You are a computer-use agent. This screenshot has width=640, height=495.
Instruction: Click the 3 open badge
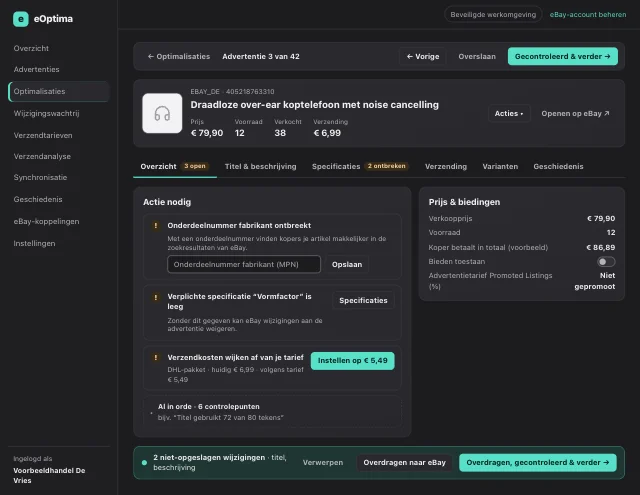click(x=195, y=166)
